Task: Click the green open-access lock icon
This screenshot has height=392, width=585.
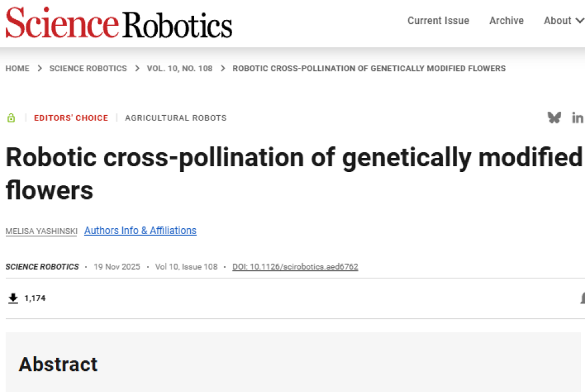Action: 11,118
